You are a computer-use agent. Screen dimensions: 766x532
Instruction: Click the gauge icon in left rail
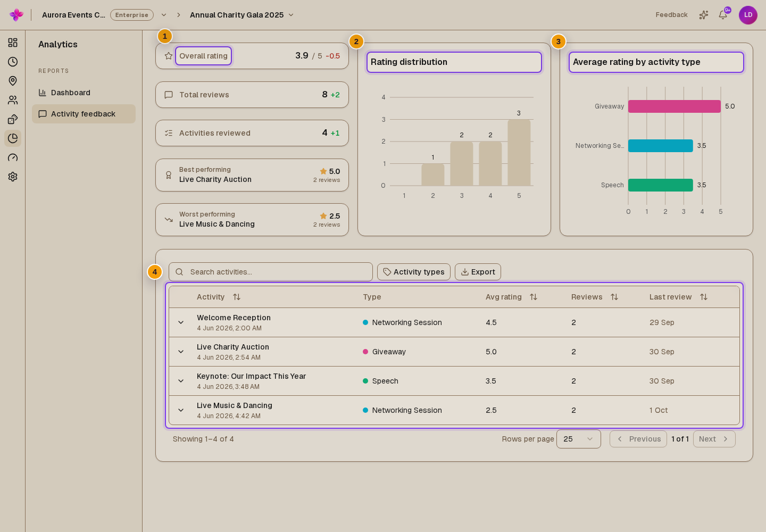tap(13, 157)
